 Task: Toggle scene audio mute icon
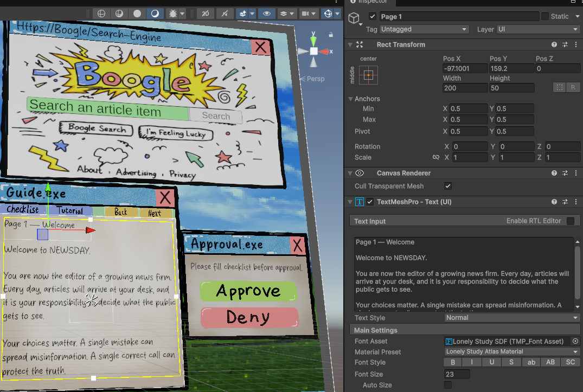[x=225, y=14]
